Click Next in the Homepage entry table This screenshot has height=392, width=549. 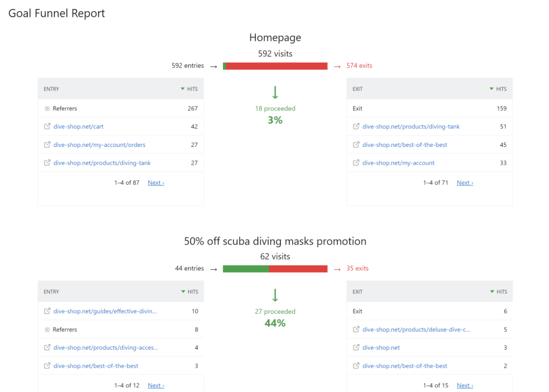click(x=155, y=182)
